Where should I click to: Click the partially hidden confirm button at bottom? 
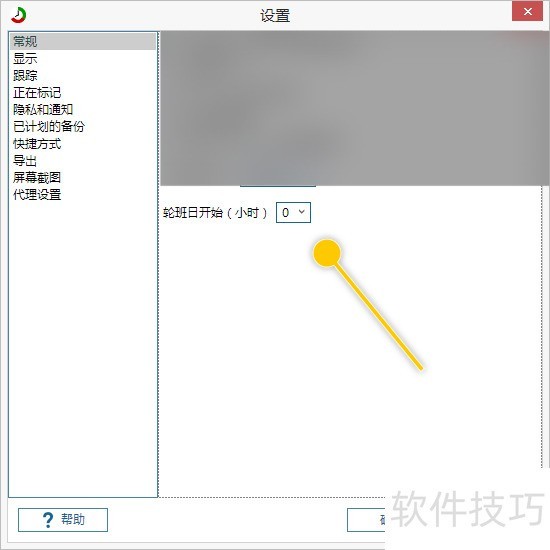pos(366,520)
